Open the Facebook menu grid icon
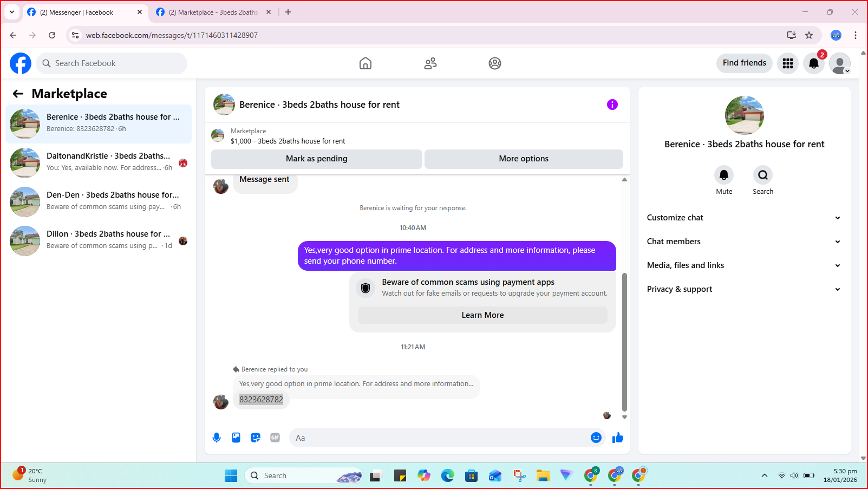The image size is (868, 489). point(788,63)
